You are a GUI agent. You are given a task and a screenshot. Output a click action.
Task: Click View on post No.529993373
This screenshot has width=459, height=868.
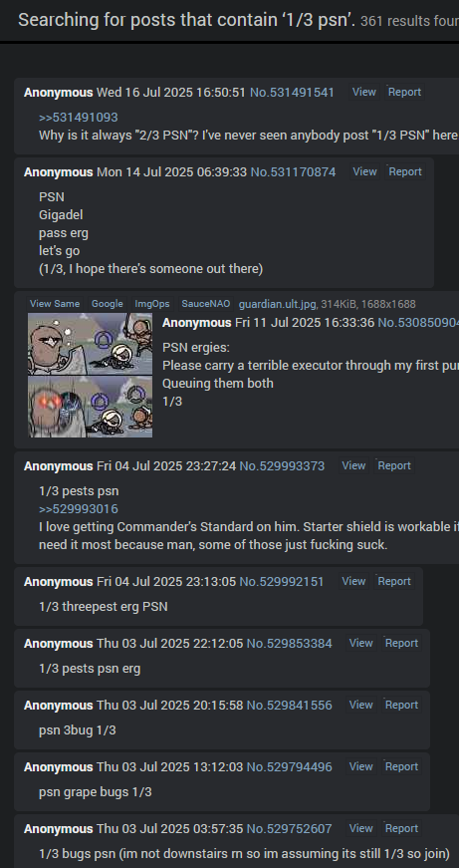coord(353,466)
